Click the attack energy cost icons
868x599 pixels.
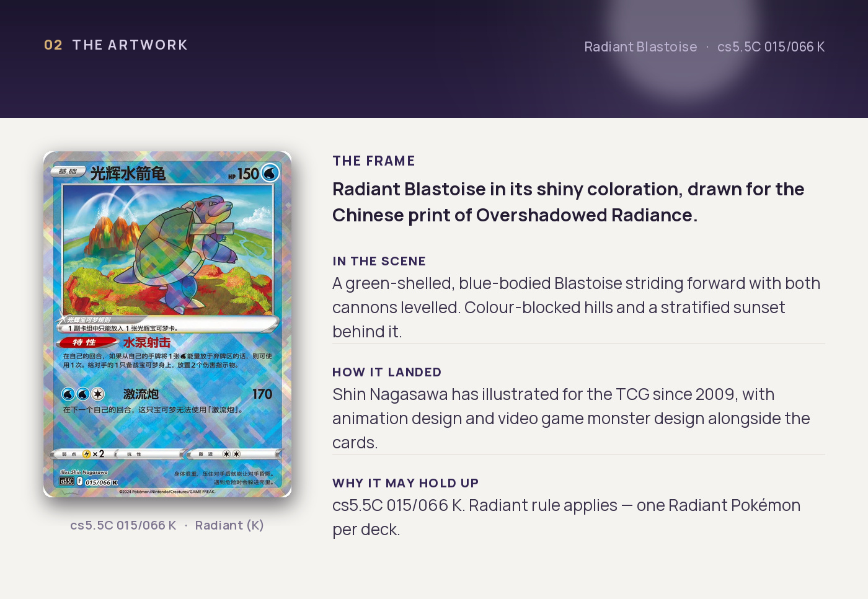pos(83,394)
